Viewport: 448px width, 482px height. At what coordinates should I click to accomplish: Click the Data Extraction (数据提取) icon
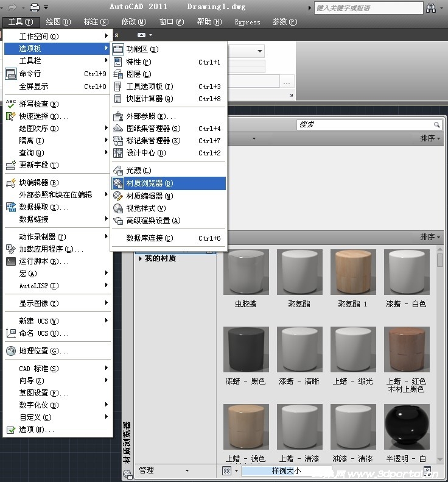coord(11,207)
